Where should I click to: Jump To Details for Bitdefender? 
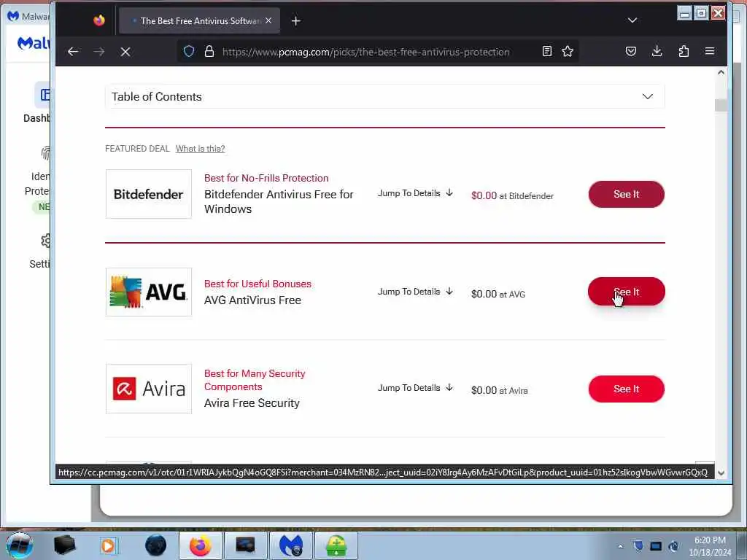pyautogui.click(x=415, y=192)
